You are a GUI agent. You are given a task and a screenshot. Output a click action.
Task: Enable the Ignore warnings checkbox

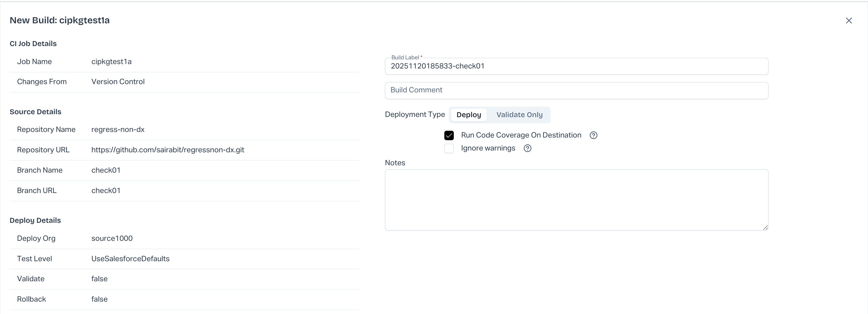449,148
